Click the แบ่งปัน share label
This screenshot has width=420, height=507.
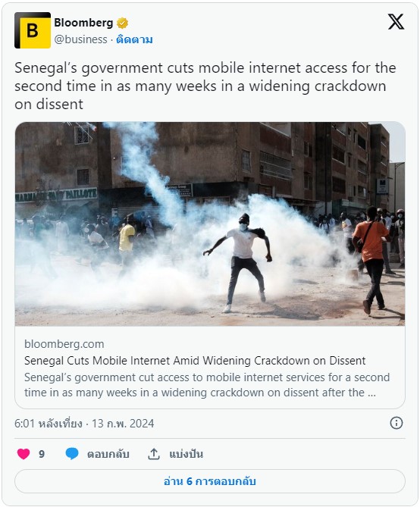tap(186, 454)
